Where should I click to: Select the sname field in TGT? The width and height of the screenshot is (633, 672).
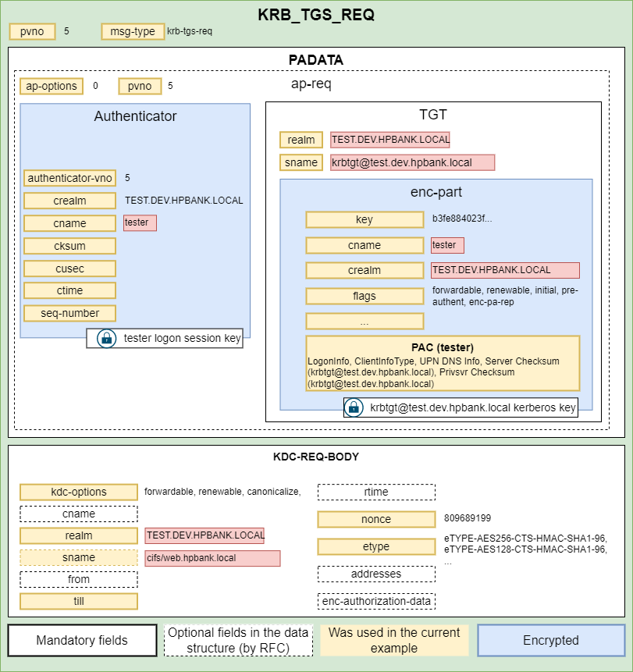301,162
